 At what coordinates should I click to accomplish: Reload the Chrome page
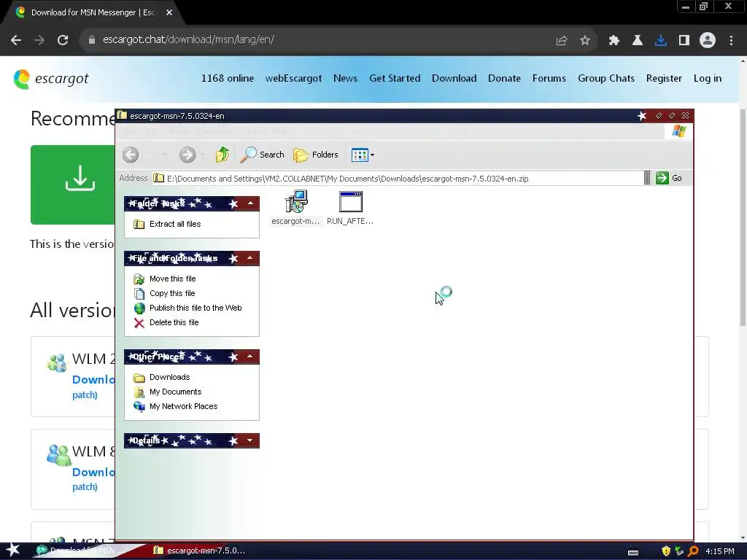point(63,40)
